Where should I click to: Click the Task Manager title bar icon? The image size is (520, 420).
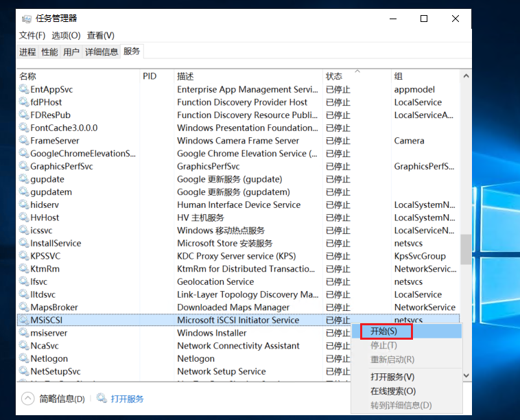(27, 19)
